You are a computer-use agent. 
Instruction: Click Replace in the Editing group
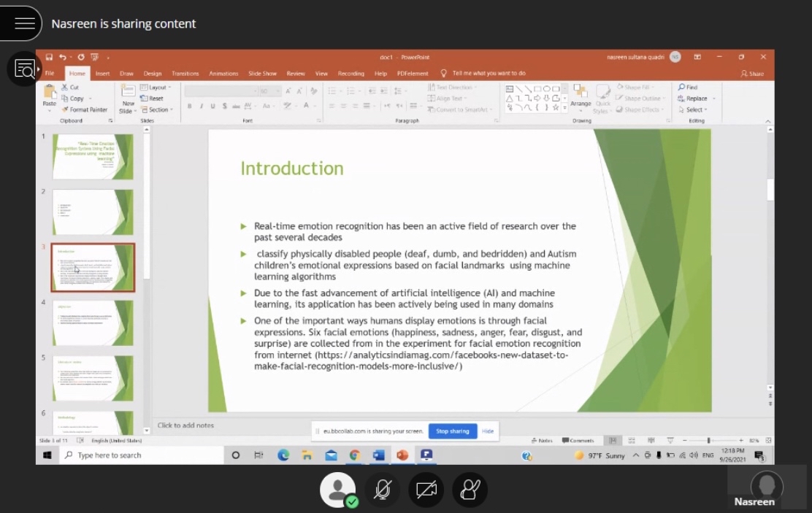[x=697, y=99]
